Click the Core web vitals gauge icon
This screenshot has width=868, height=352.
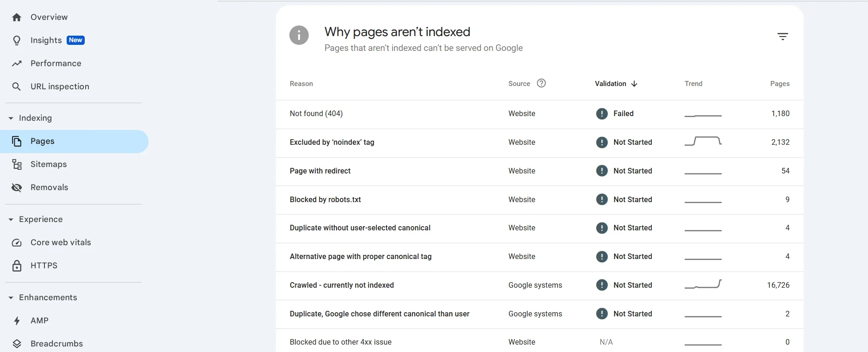(17, 243)
